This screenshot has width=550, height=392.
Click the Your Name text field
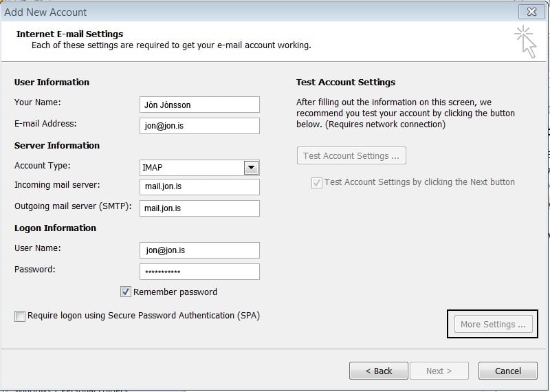199,105
